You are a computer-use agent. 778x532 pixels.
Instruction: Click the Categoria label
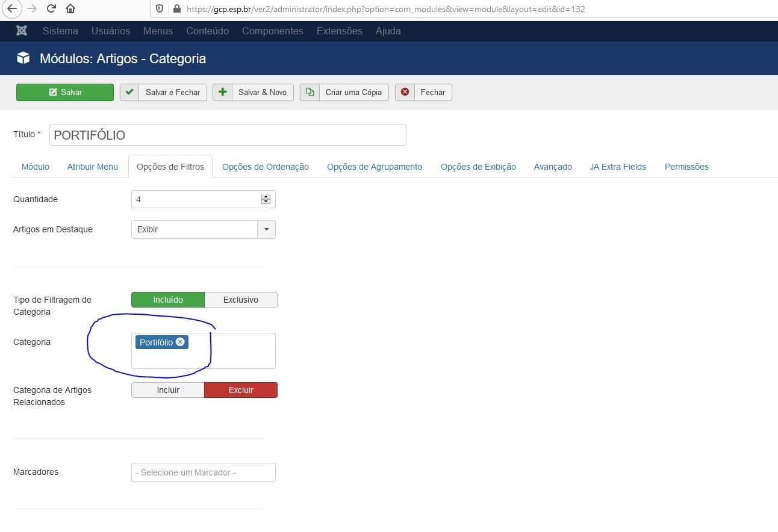tap(32, 342)
